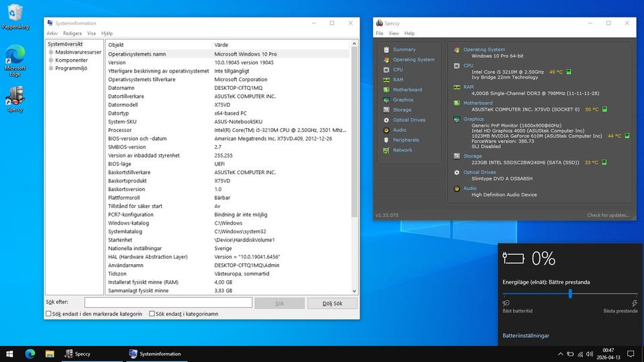Viewport: 644px width, 362px height.
Task: Click the Värde column header
Action: (x=281, y=45)
